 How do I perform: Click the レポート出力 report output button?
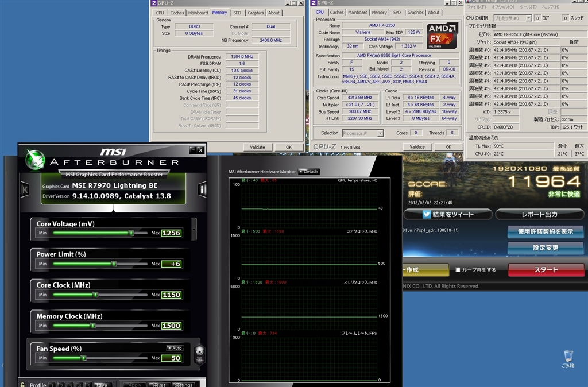tap(540, 215)
